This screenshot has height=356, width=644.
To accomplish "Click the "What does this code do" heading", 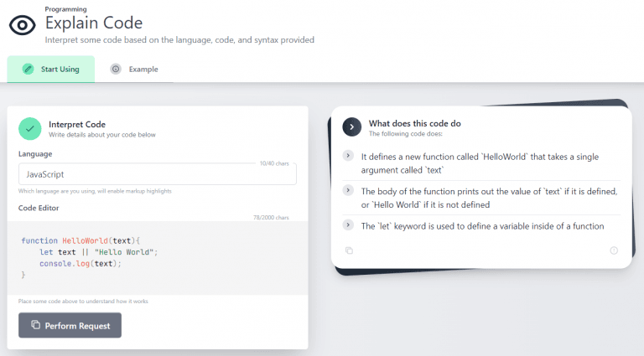I will coord(415,123).
